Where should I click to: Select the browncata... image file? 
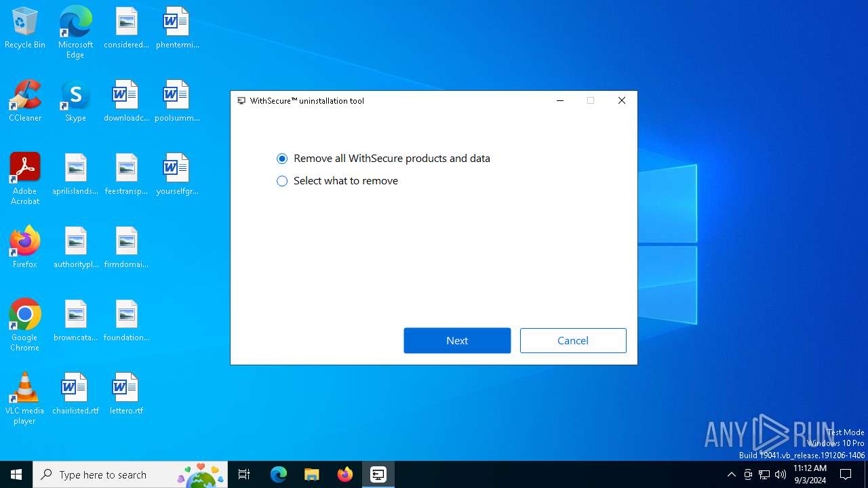click(75, 321)
